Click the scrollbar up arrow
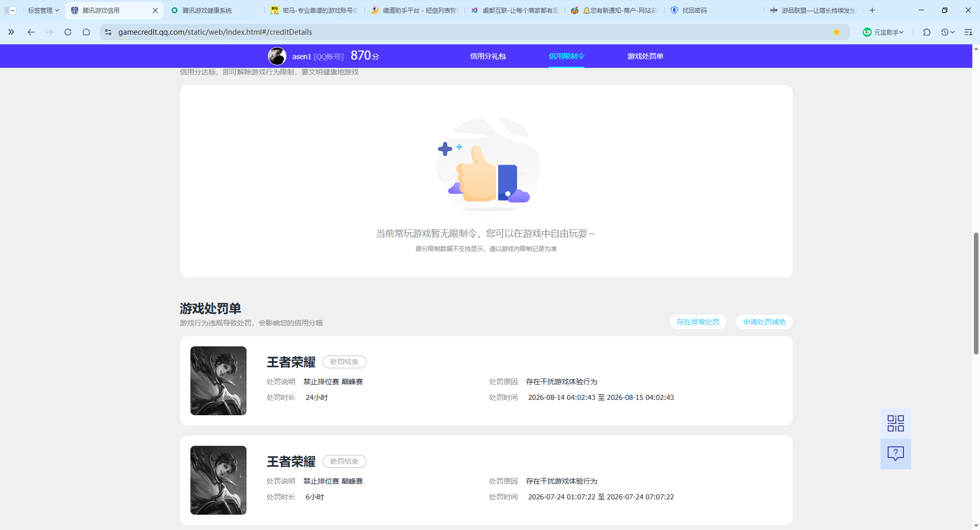Image resolution: width=980 pixels, height=530 pixels. click(x=976, y=48)
